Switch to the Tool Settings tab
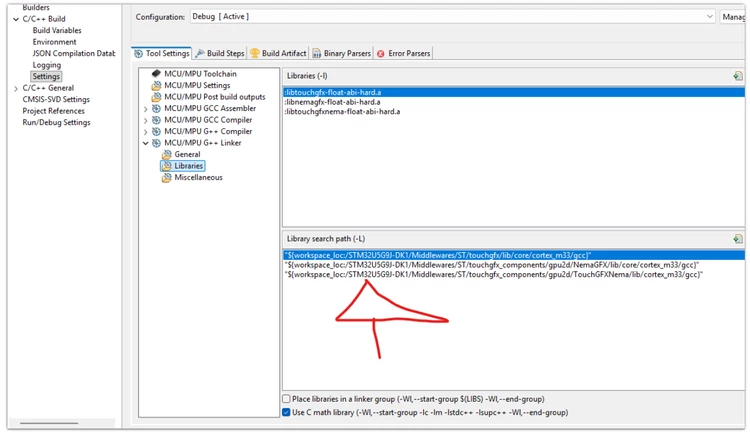This screenshot has height=437, width=750. [162, 54]
